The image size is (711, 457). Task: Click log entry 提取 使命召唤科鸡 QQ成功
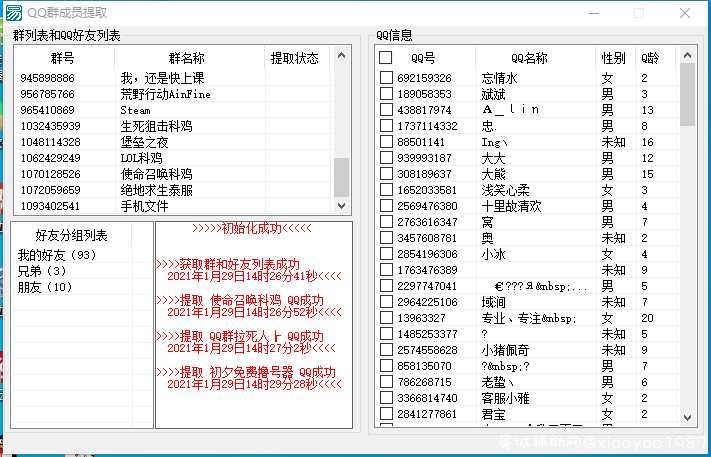(240, 300)
